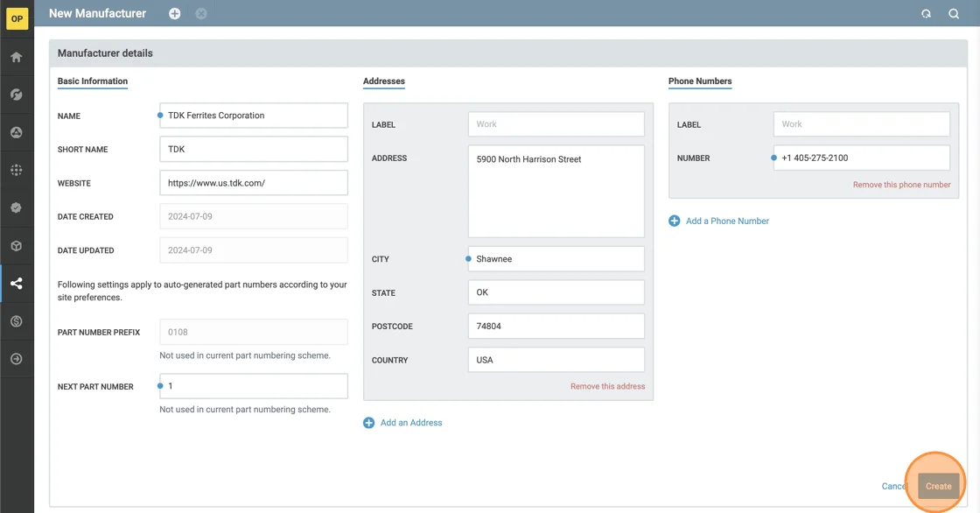Click the dollar sign icon in the sidebar
This screenshot has height=513, width=980.
[17, 321]
